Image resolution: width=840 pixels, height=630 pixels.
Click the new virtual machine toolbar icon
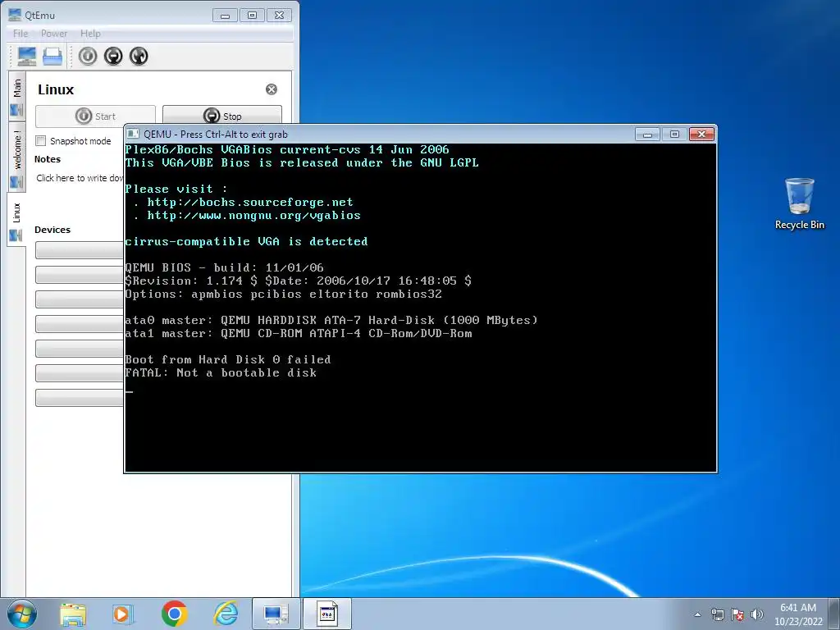coord(27,57)
